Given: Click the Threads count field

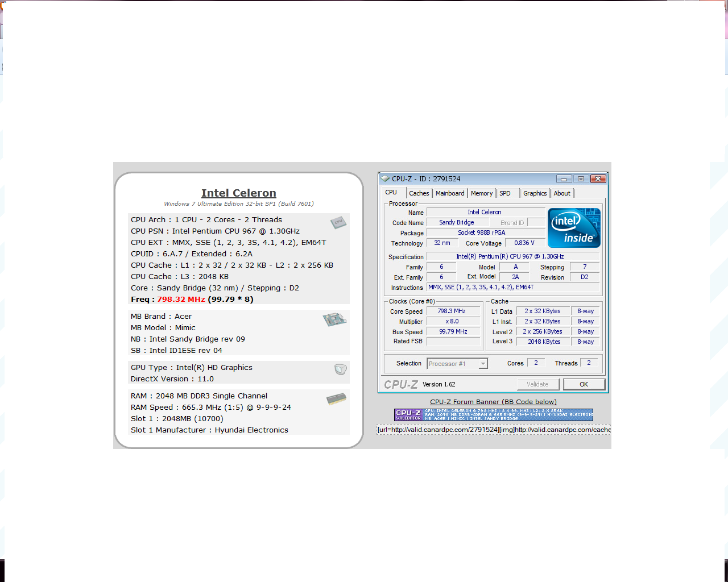Looking at the screenshot, I should 589,363.
